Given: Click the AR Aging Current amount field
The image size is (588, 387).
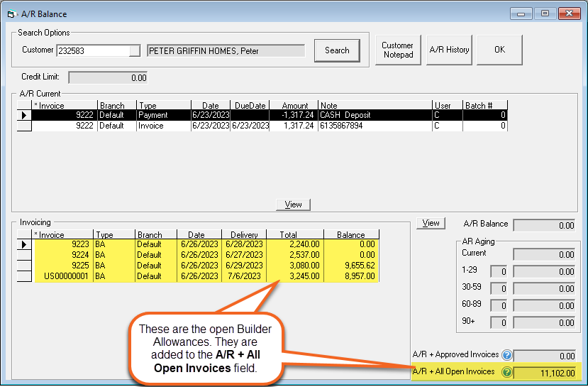Looking at the screenshot, I should click(x=544, y=254).
